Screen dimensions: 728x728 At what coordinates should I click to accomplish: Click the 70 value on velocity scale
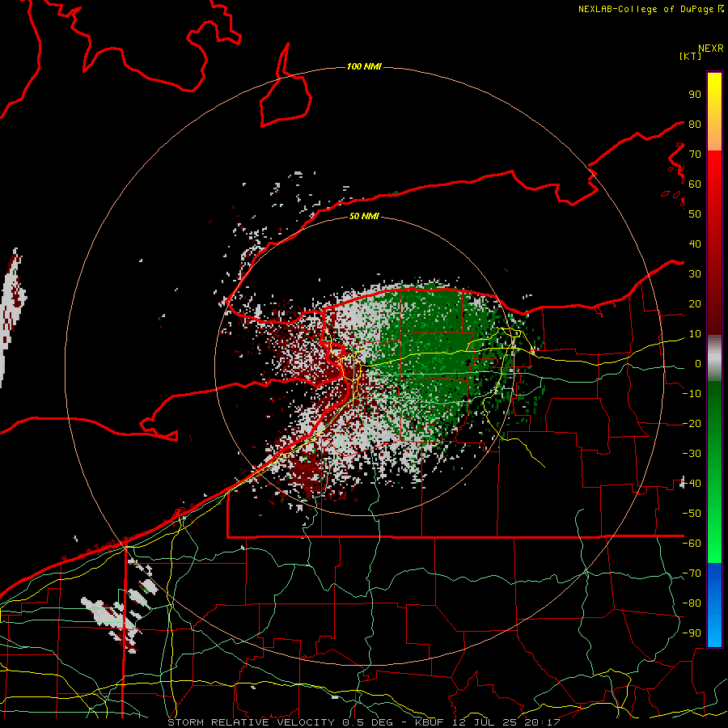(x=695, y=154)
